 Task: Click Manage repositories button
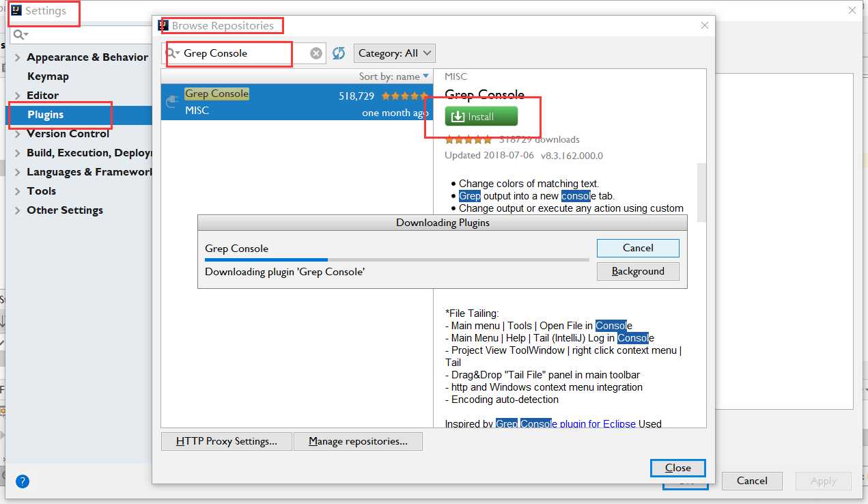[358, 441]
